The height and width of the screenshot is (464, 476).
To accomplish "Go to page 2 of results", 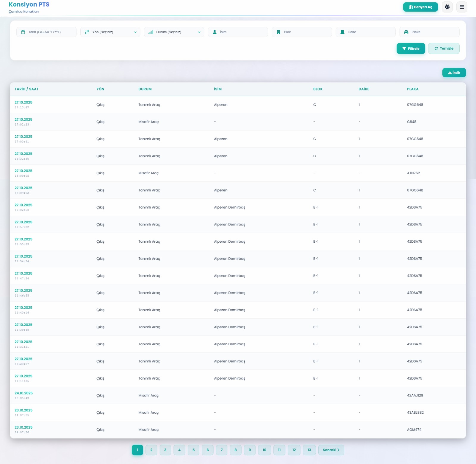I will point(151,450).
